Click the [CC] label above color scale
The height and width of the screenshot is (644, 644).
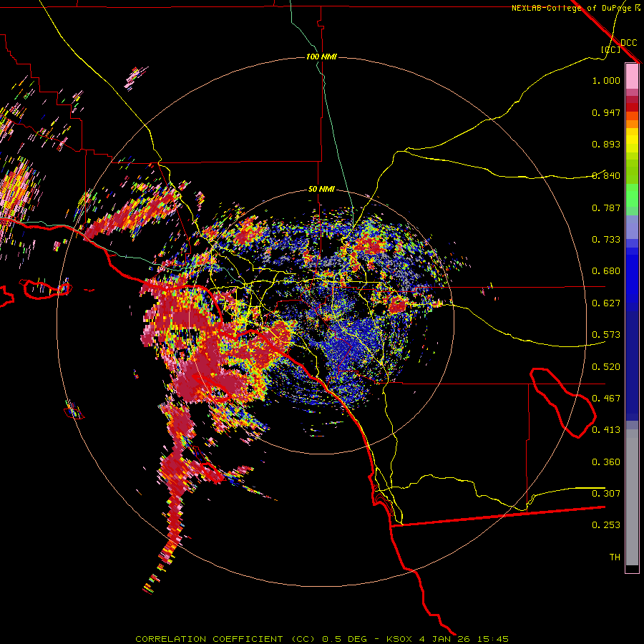coord(611,49)
